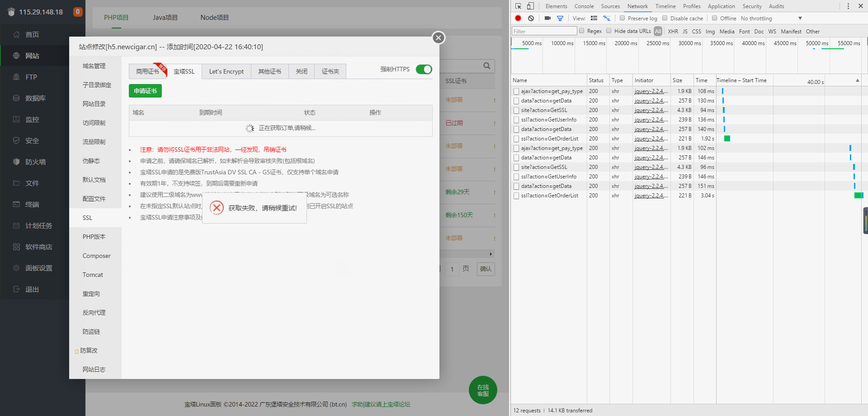The width and height of the screenshot is (868, 416).
Task: Tick checkbox for site?action=GetSSL 94 ms row
Action: pyautogui.click(x=516, y=110)
